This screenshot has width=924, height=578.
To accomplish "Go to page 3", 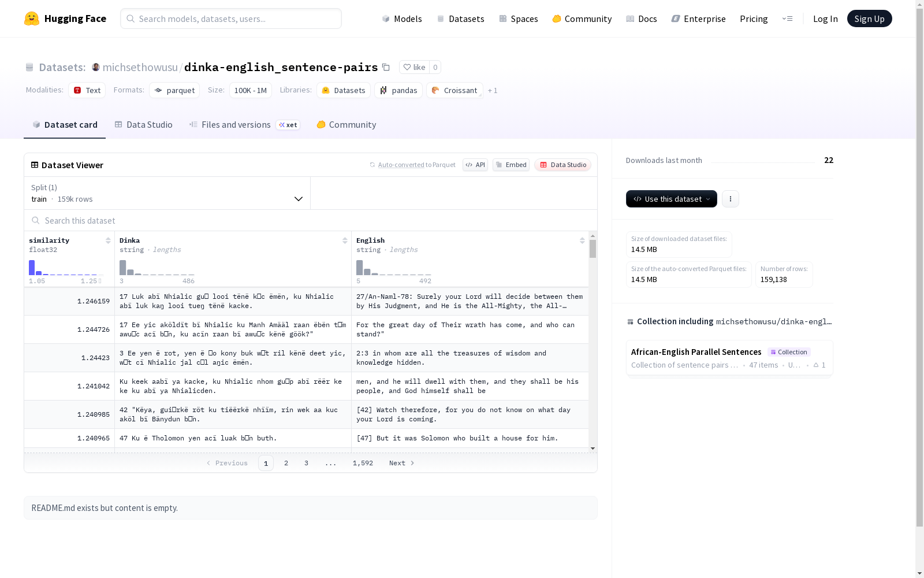I will pyautogui.click(x=306, y=463).
